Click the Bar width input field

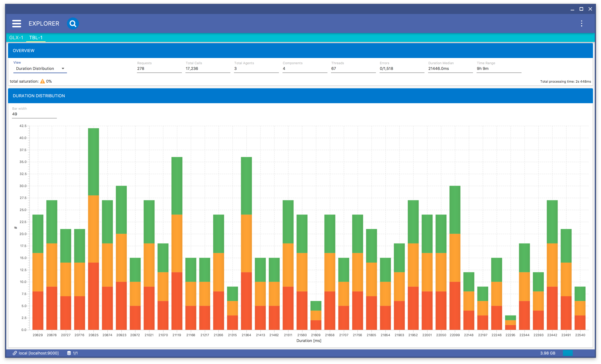[x=34, y=114]
